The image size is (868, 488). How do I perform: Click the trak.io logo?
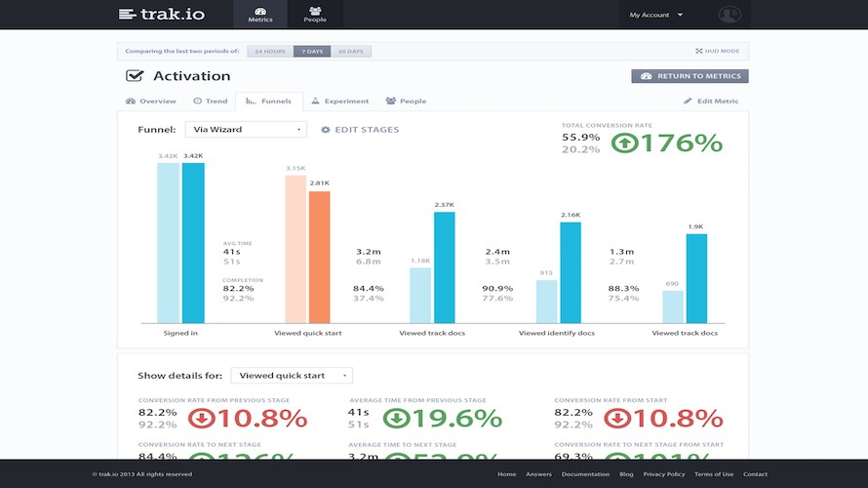[162, 14]
